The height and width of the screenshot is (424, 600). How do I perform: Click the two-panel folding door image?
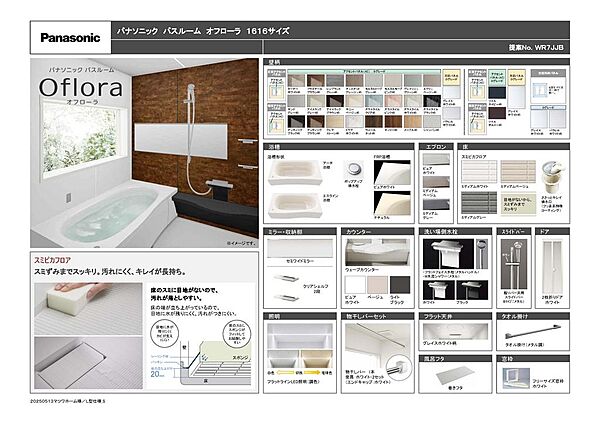[x=552, y=267]
